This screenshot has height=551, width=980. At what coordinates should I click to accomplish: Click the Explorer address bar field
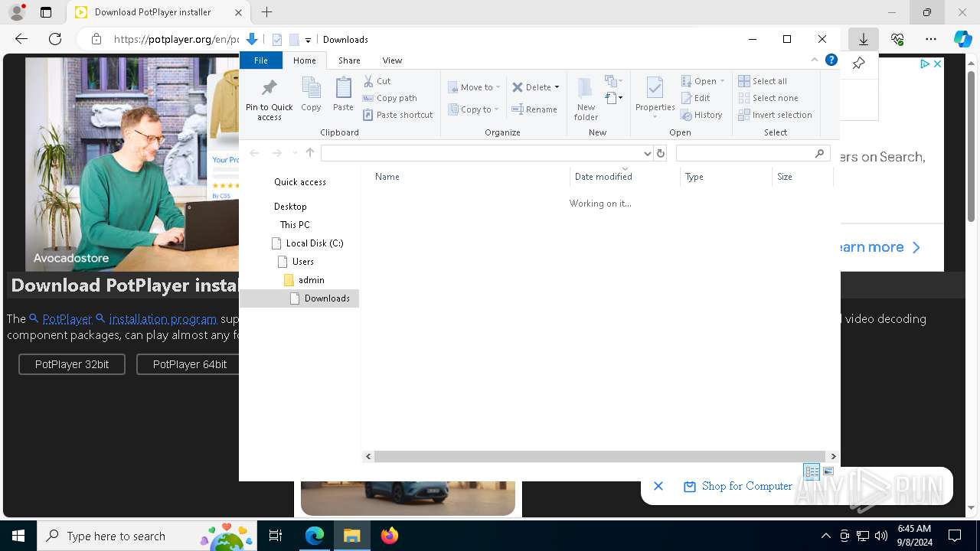[487, 153]
